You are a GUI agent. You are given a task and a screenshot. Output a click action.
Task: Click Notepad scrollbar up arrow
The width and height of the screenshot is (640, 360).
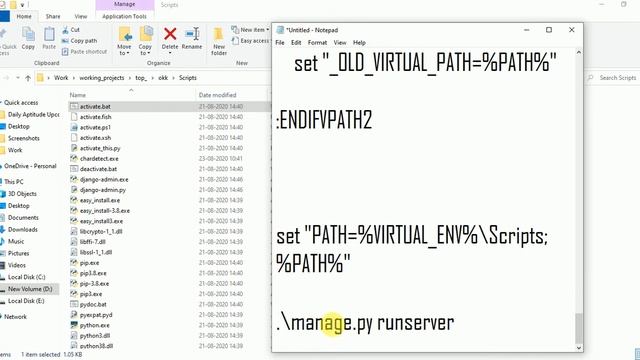[578, 53]
